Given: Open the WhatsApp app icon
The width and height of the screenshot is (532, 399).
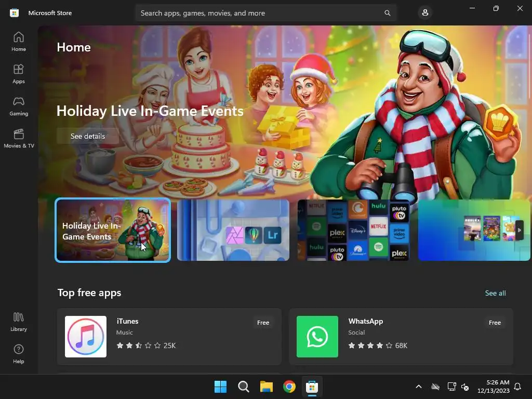Looking at the screenshot, I should point(317,337).
